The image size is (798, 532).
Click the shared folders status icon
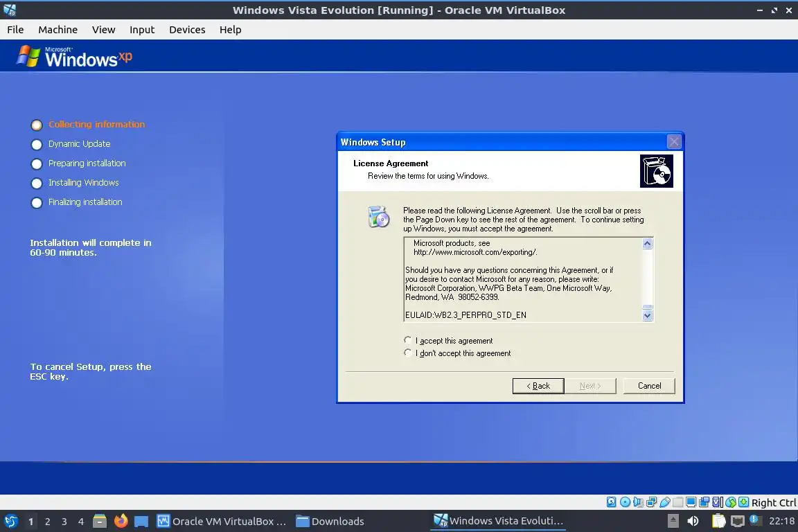tap(678, 502)
